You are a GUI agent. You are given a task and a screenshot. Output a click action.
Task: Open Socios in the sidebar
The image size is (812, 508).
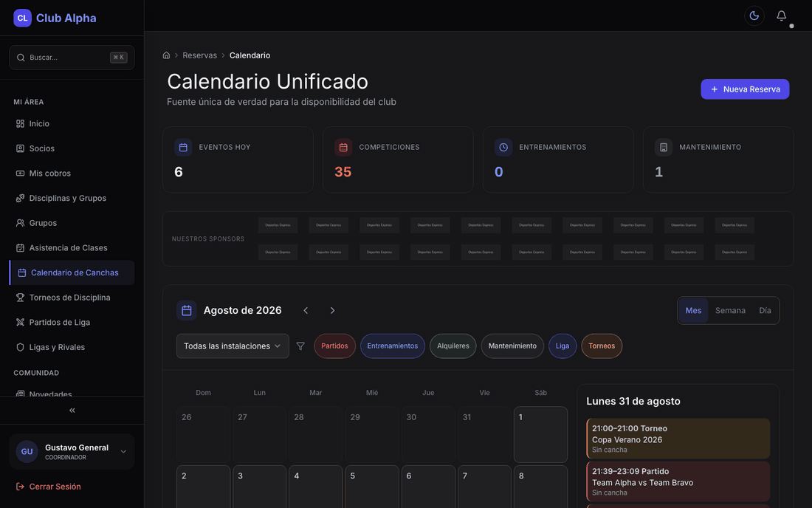pos(72,148)
